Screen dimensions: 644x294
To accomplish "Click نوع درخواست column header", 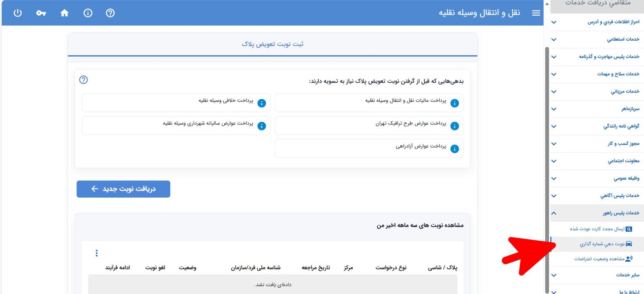I will (x=391, y=267).
